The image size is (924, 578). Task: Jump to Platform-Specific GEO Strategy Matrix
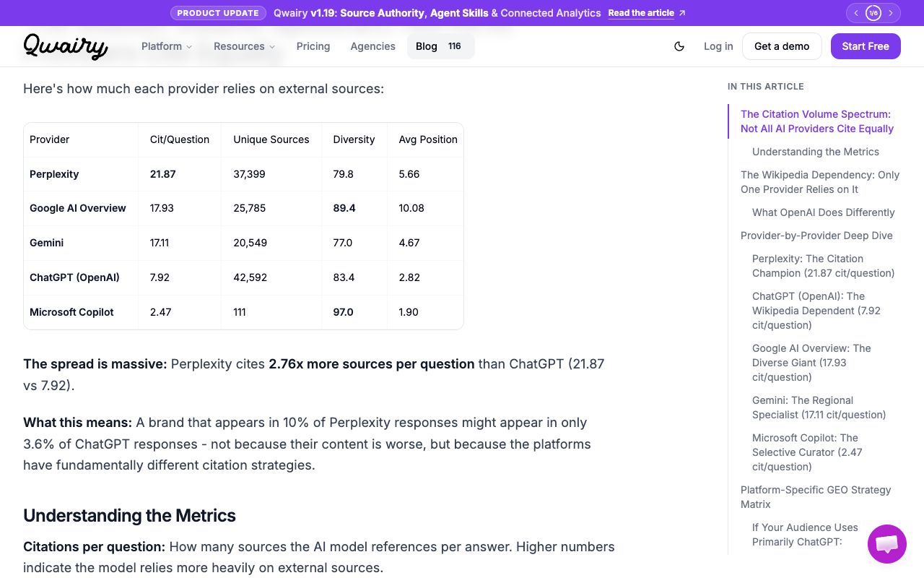[816, 497]
